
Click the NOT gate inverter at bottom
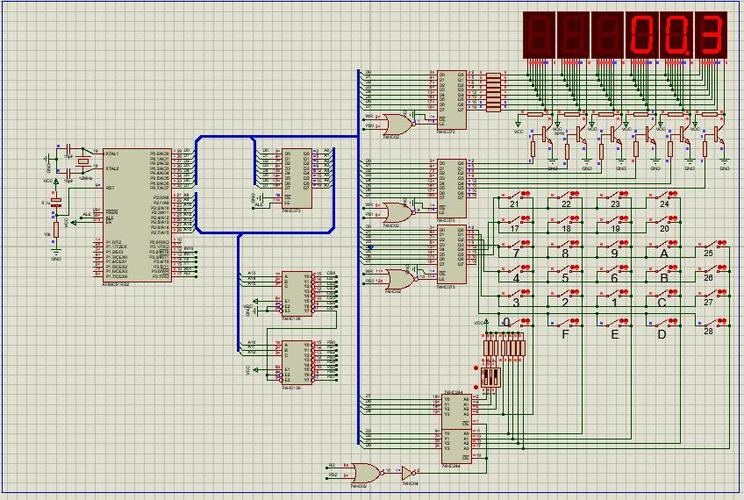click(x=409, y=471)
